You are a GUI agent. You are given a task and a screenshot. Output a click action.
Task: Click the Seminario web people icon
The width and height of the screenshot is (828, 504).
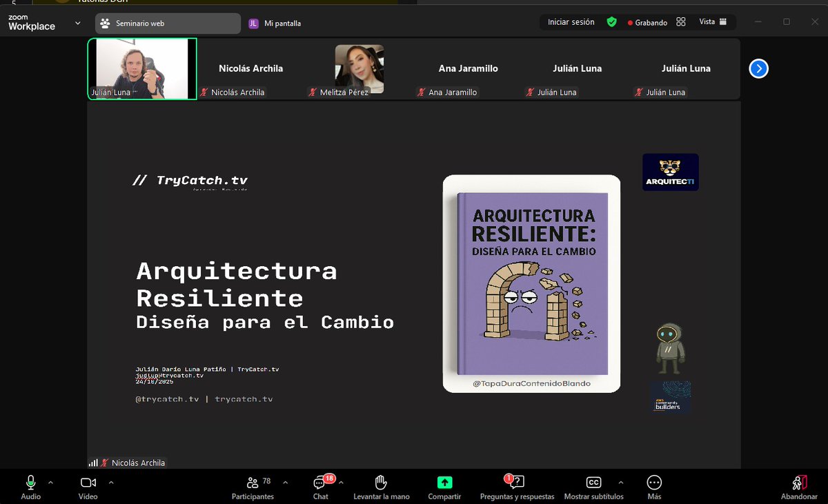pyautogui.click(x=105, y=23)
